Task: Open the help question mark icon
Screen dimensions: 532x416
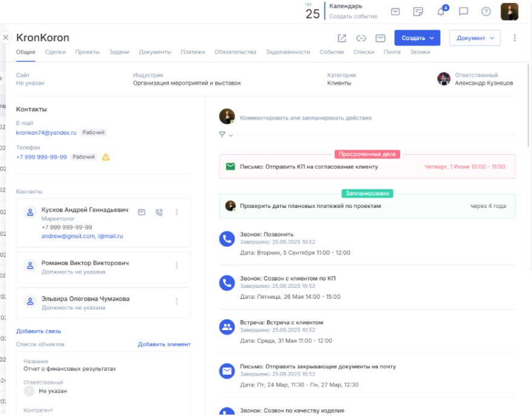Action: pyautogui.click(x=485, y=11)
